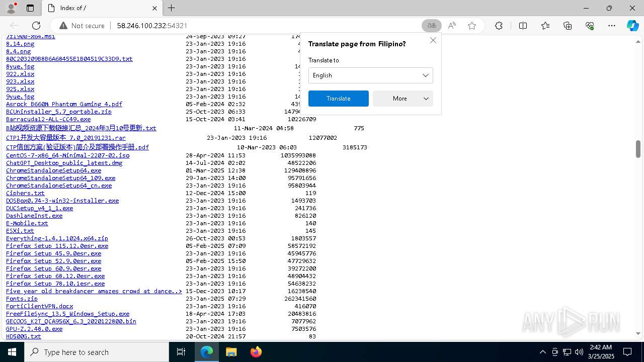Open FortiClientVPN.docx link
The image size is (644, 362).
click(39, 306)
